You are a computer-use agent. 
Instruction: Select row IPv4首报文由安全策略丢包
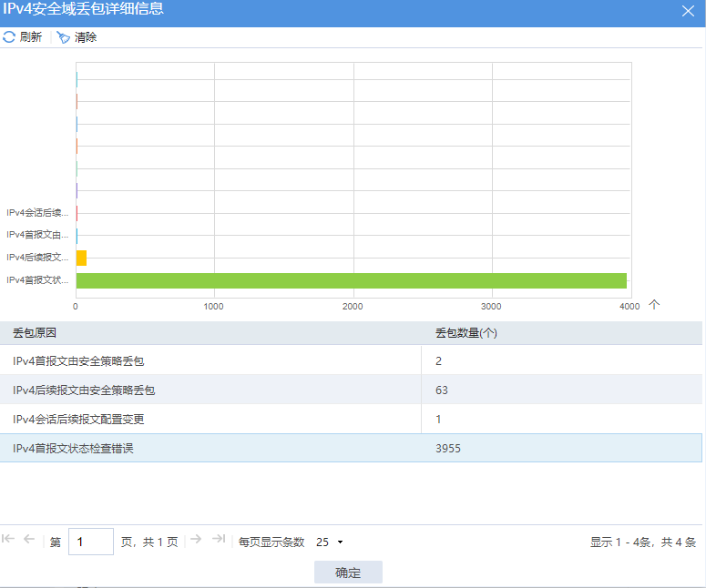tap(352, 360)
